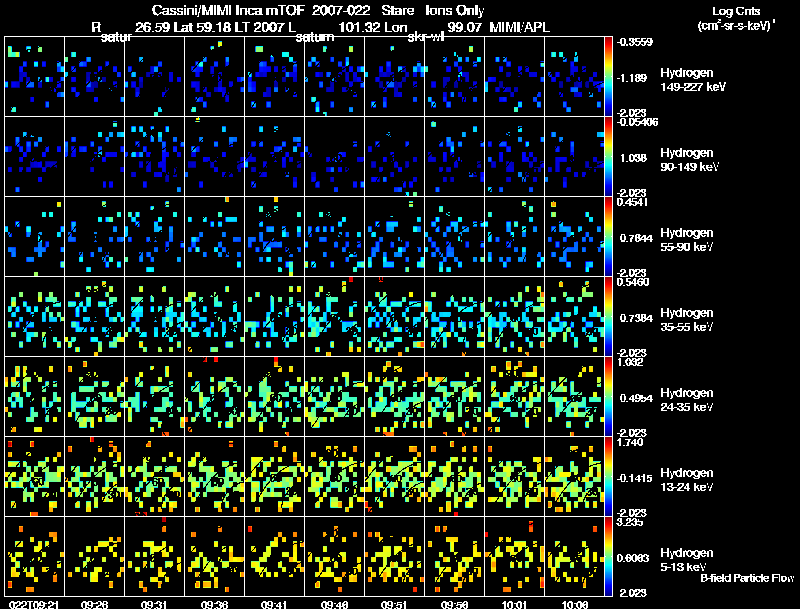
Task: Select the 35-55 keV image panel at 09:51
Action: point(394,316)
